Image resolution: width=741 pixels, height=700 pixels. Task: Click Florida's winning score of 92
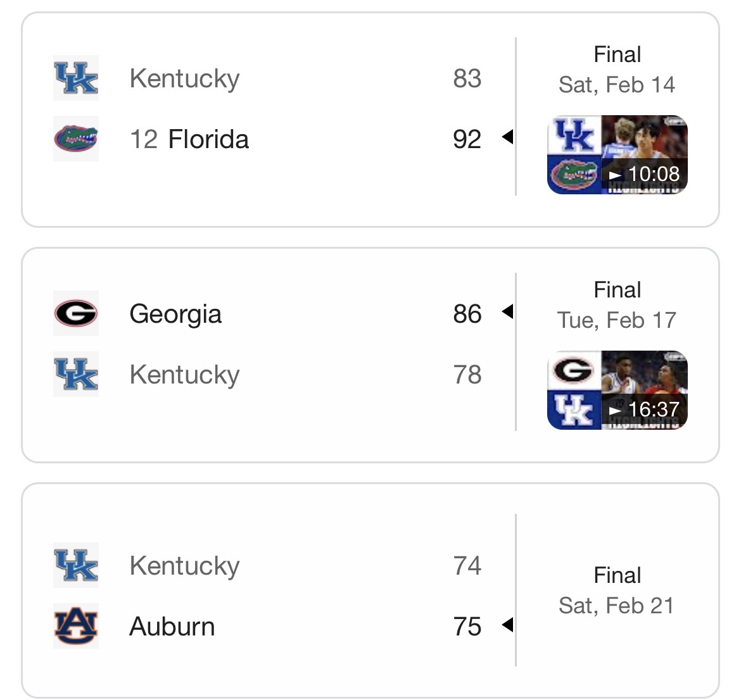467,139
